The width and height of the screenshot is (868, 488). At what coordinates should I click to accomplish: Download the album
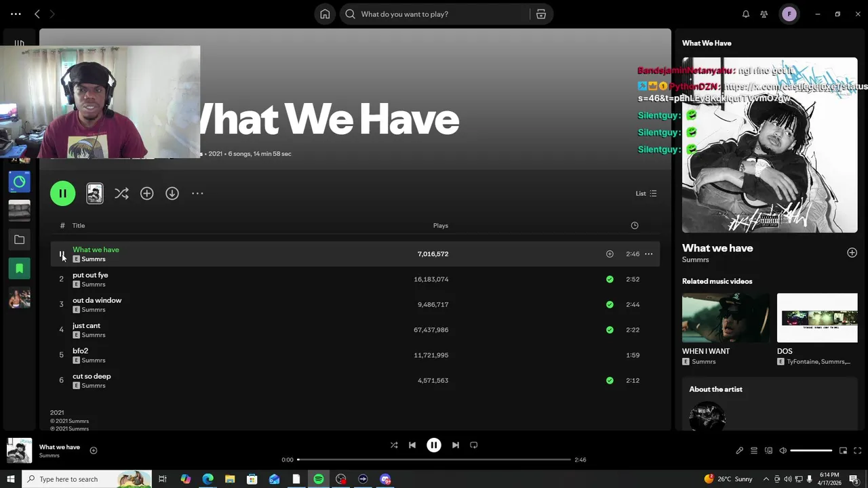click(172, 194)
